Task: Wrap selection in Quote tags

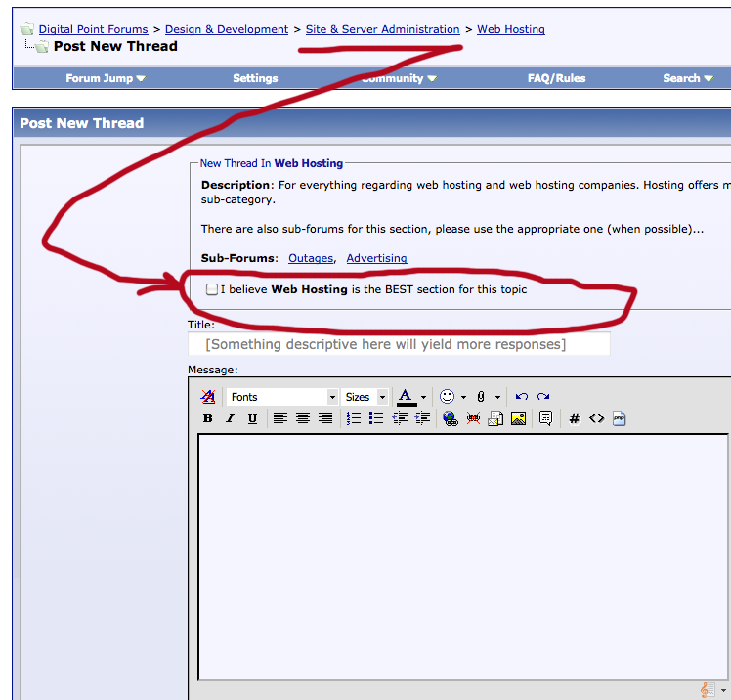Action: 545,418
